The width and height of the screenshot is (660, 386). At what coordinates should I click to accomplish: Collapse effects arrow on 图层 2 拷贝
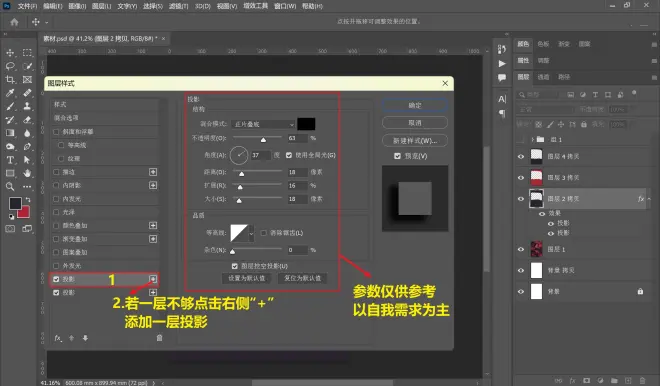pos(649,199)
